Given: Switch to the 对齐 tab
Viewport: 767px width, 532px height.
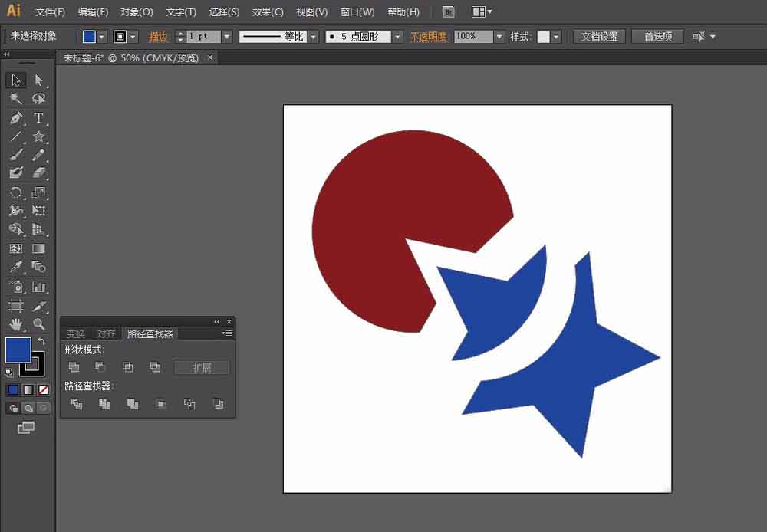Looking at the screenshot, I should pyautogui.click(x=106, y=334).
